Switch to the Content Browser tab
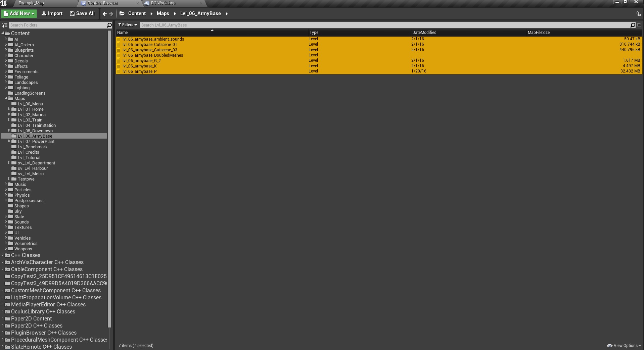Screen dimensions: 644x350 103,3
